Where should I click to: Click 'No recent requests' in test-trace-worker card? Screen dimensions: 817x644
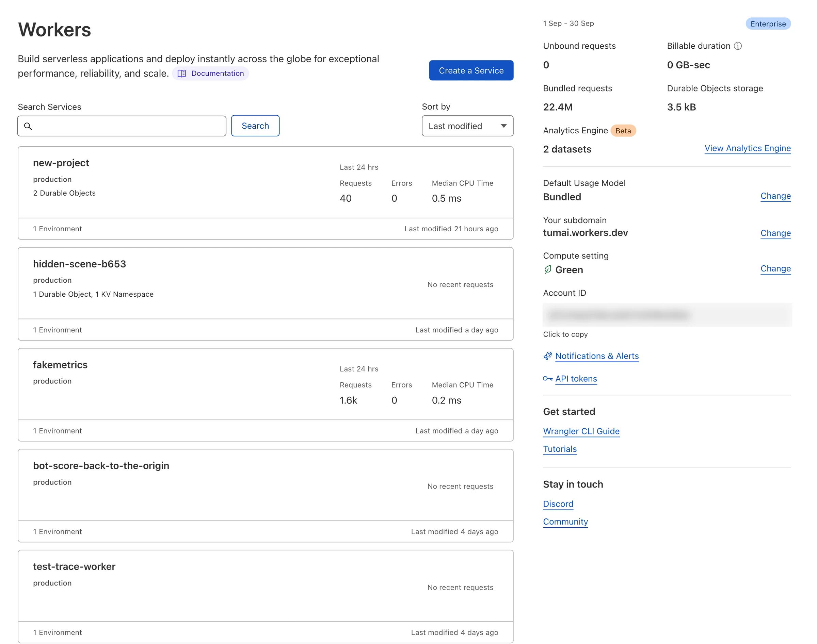click(460, 588)
